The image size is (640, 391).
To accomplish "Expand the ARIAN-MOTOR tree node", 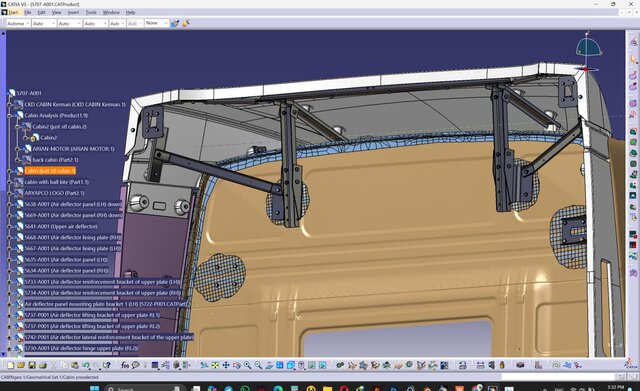I will (x=18, y=149).
